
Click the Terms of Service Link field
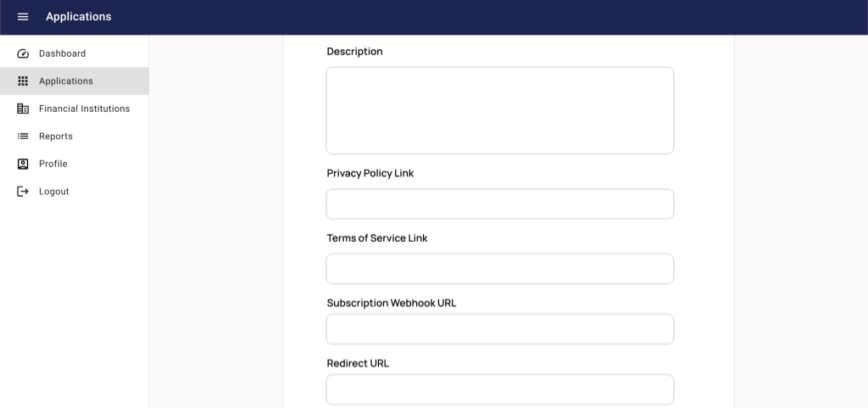(x=500, y=269)
